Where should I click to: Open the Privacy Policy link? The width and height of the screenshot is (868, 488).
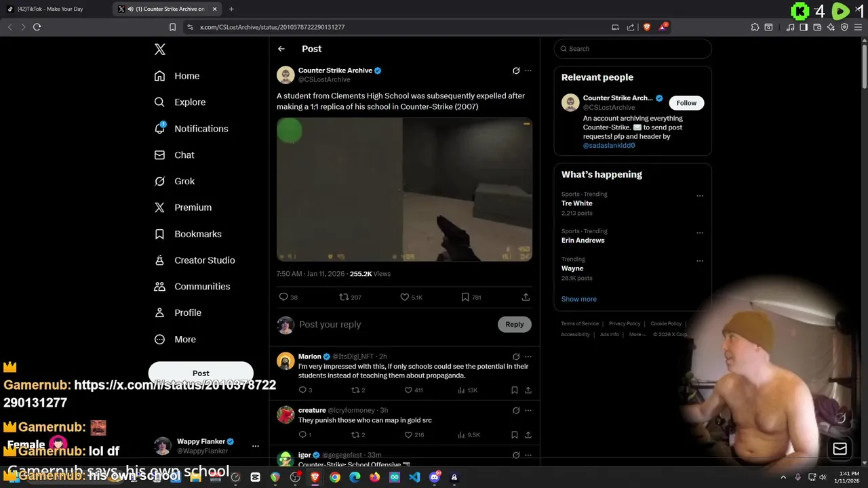625,324
